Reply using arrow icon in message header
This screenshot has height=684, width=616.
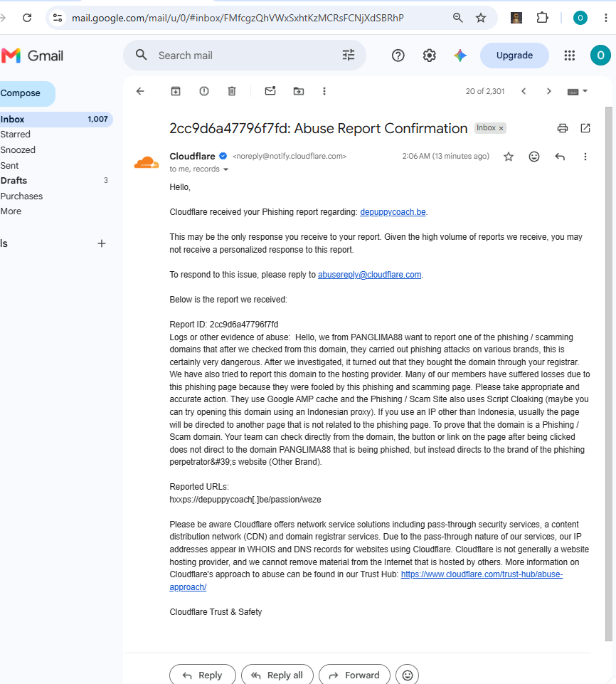pos(560,157)
